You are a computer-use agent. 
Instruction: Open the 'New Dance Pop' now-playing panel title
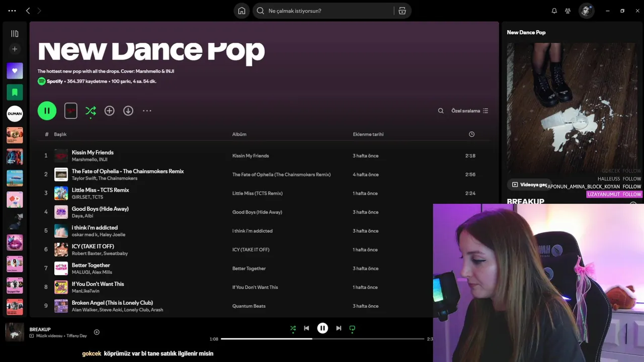click(x=526, y=32)
